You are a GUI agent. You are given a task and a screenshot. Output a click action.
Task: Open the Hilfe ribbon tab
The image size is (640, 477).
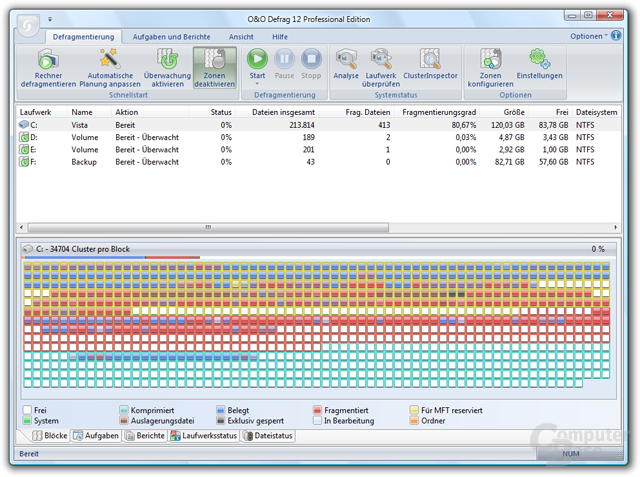tap(280, 37)
